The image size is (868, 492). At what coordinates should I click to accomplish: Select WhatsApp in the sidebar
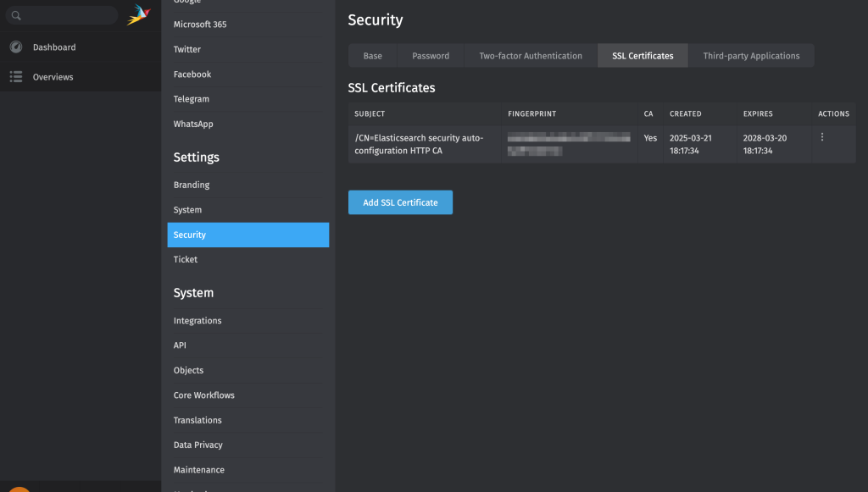(193, 124)
